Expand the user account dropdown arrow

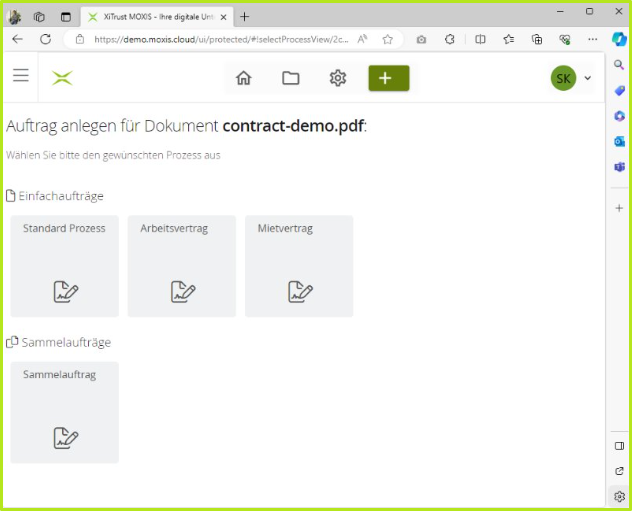[588, 78]
